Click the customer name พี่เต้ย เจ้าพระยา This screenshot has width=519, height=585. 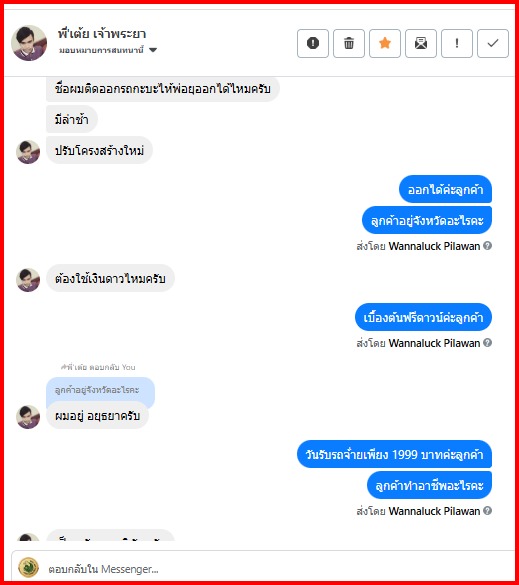[101, 34]
